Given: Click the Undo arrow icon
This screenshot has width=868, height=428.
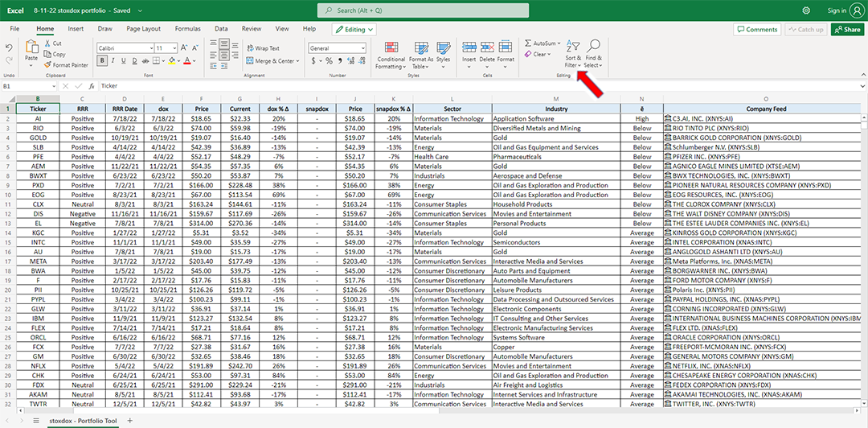Looking at the screenshot, I should click(x=9, y=47).
